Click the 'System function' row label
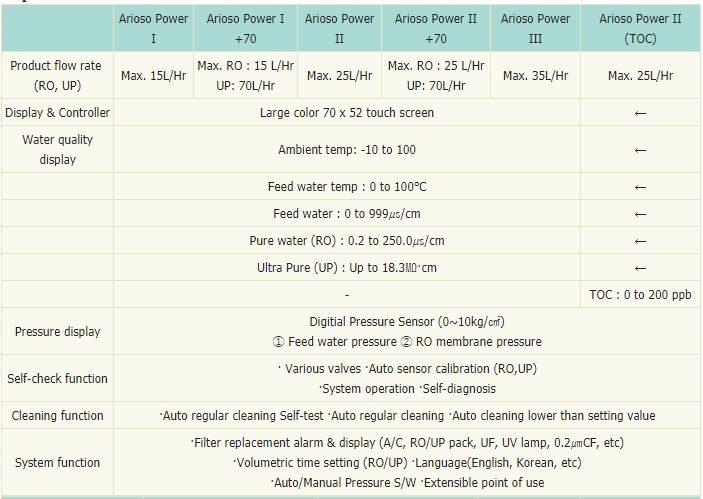 (57, 462)
